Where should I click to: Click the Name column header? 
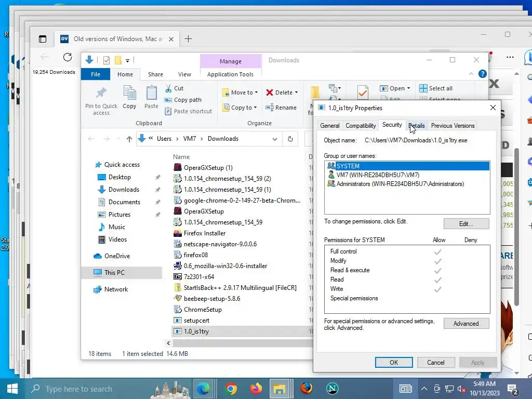click(181, 157)
